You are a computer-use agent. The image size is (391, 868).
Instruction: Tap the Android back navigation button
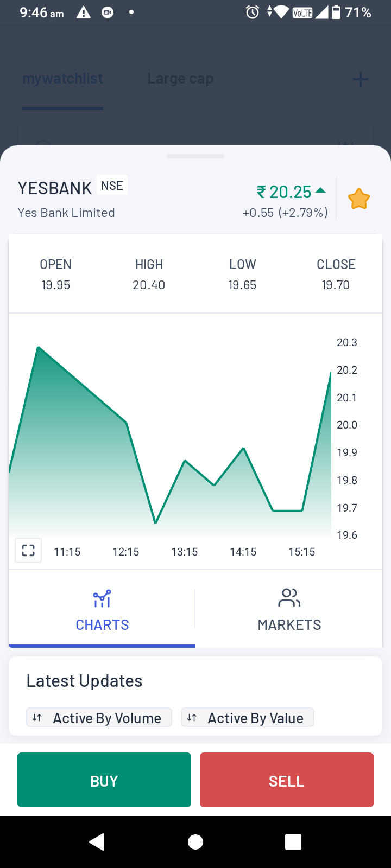pos(97,841)
